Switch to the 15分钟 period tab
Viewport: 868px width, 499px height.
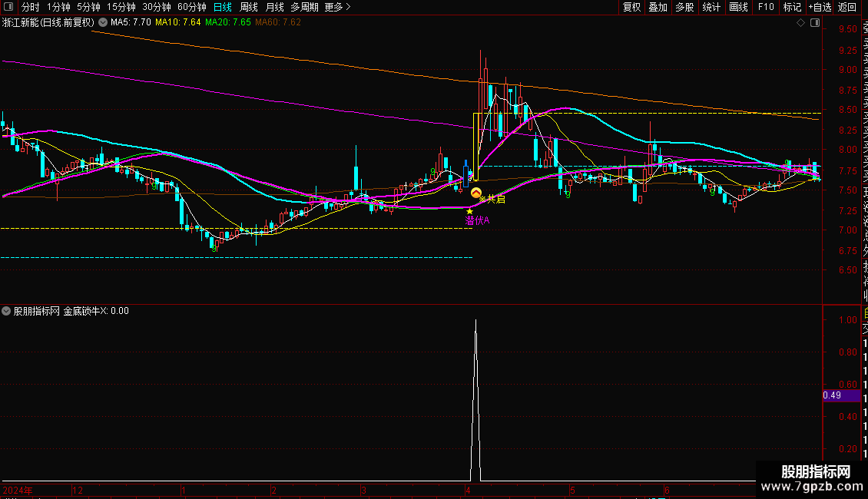121,7
